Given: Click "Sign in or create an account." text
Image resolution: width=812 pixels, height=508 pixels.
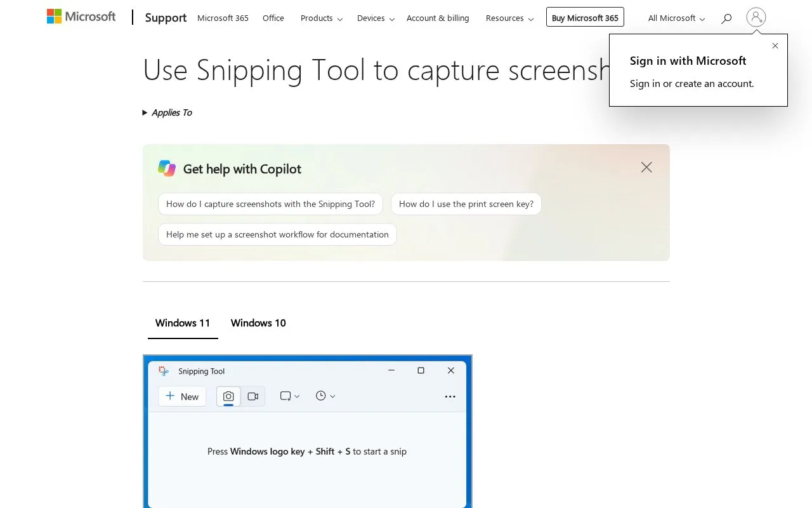Looking at the screenshot, I should tap(692, 84).
